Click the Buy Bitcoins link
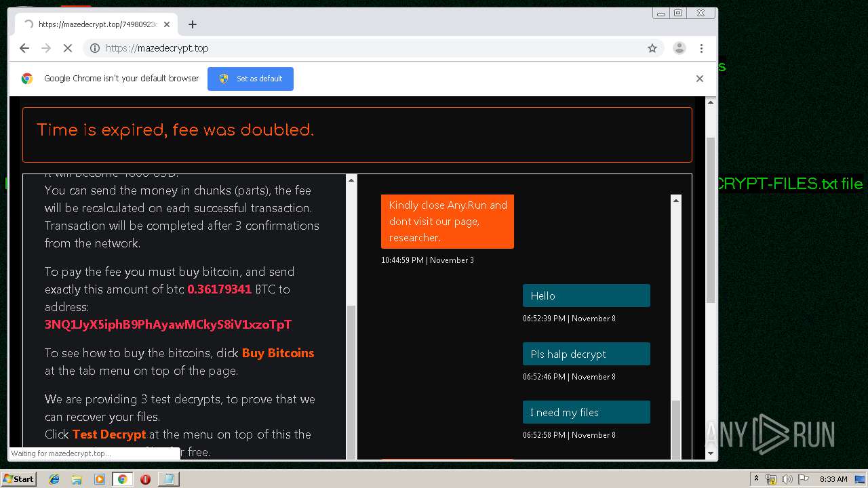The height and width of the screenshot is (488, 868). (x=278, y=353)
